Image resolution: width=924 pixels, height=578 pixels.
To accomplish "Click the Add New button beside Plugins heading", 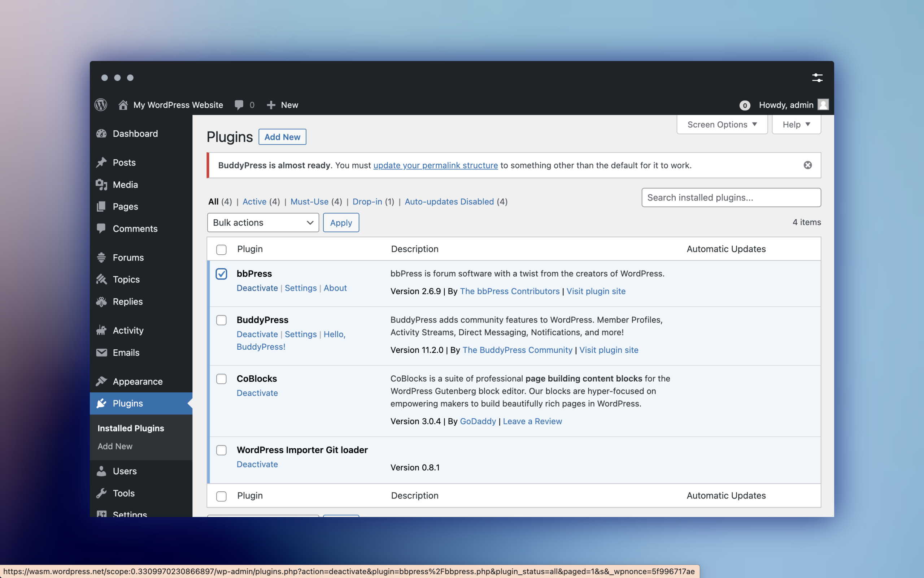I will coord(283,137).
